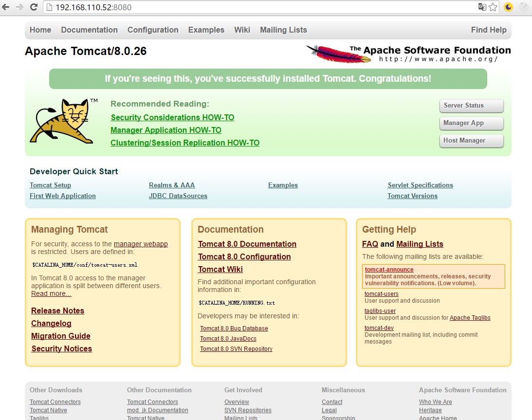The image size is (532, 420).
Task: Open Overview link under Get Involved
Action: (x=237, y=402)
